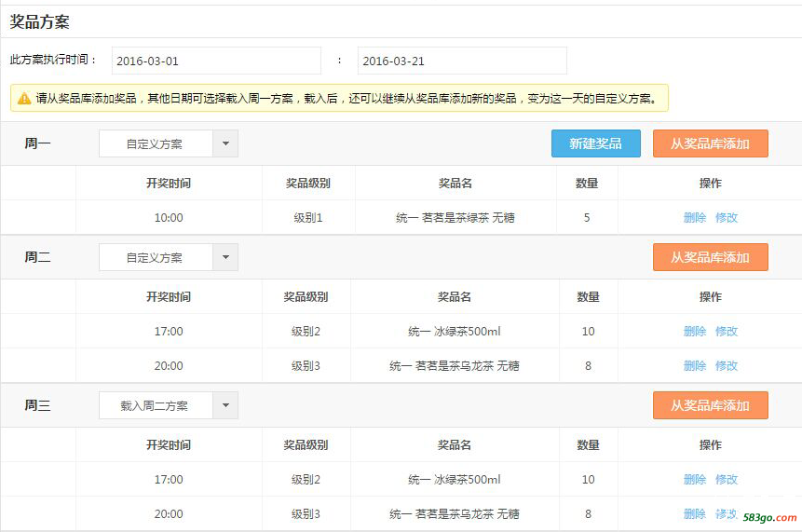Click the 周一 day label
This screenshot has width=802, height=532.
pyautogui.click(x=37, y=143)
